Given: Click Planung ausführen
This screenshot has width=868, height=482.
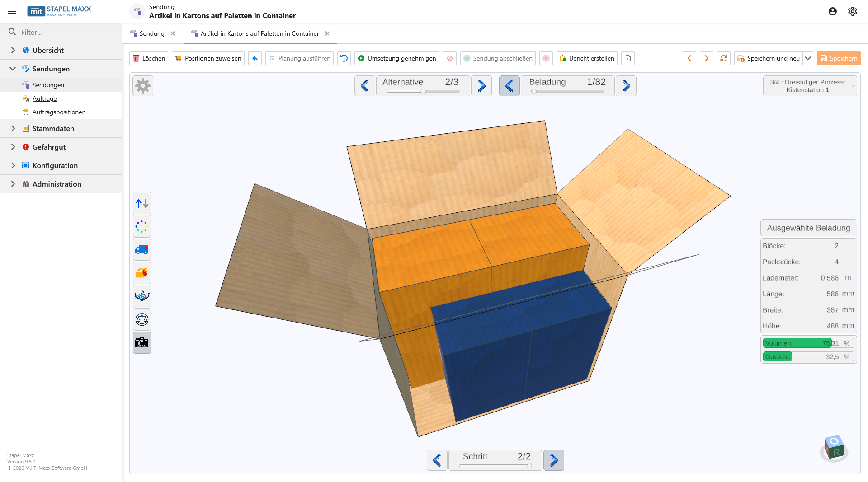Looking at the screenshot, I should pos(299,58).
